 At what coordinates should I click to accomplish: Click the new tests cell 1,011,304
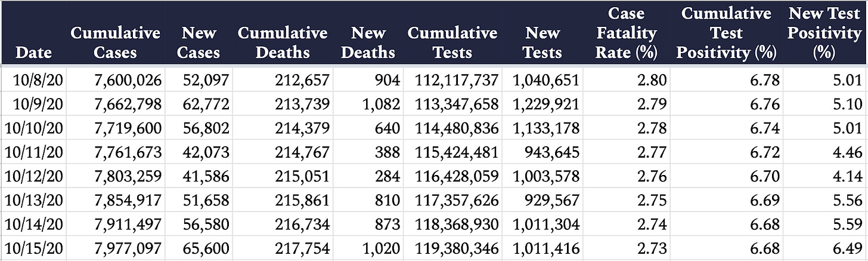coord(542,225)
